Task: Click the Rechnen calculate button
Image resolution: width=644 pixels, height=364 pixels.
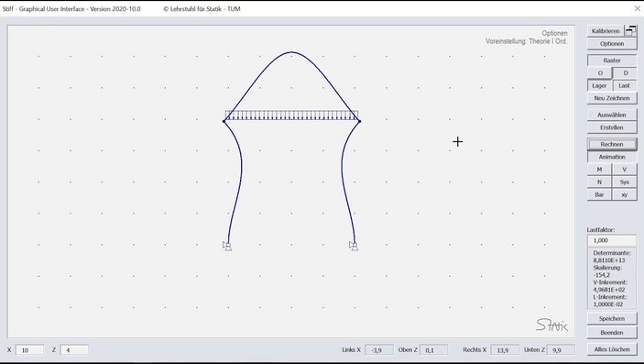Action: coord(612,144)
